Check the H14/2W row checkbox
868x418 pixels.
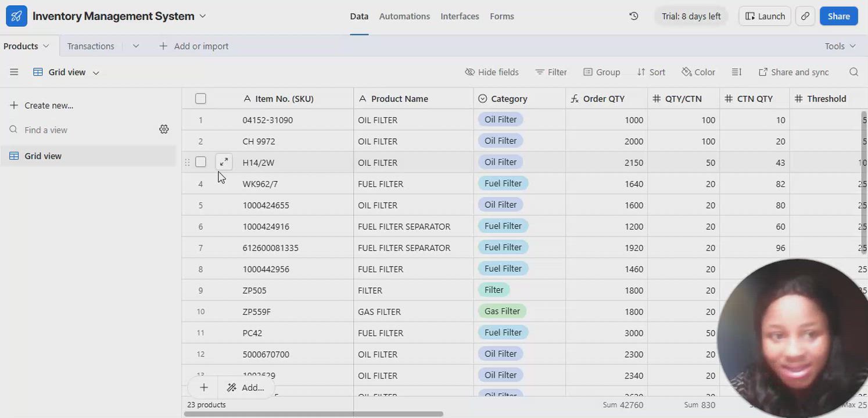coord(200,162)
